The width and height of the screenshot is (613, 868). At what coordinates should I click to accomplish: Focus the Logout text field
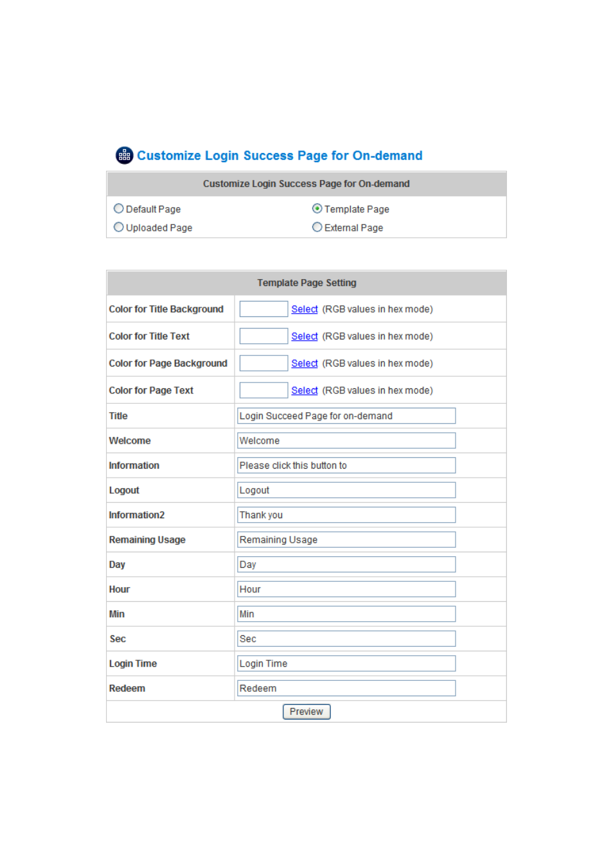(x=346, y=490)
